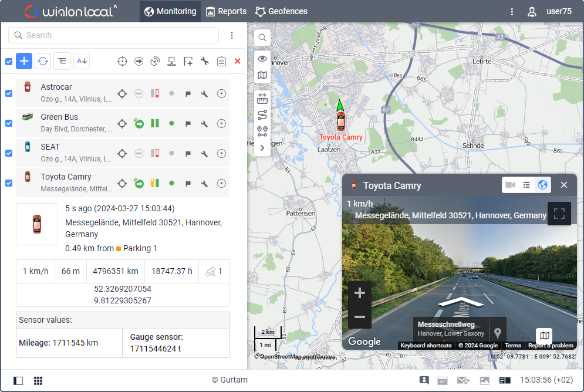Open the Reports tab
584x392 pixels.
coord(226,11)
